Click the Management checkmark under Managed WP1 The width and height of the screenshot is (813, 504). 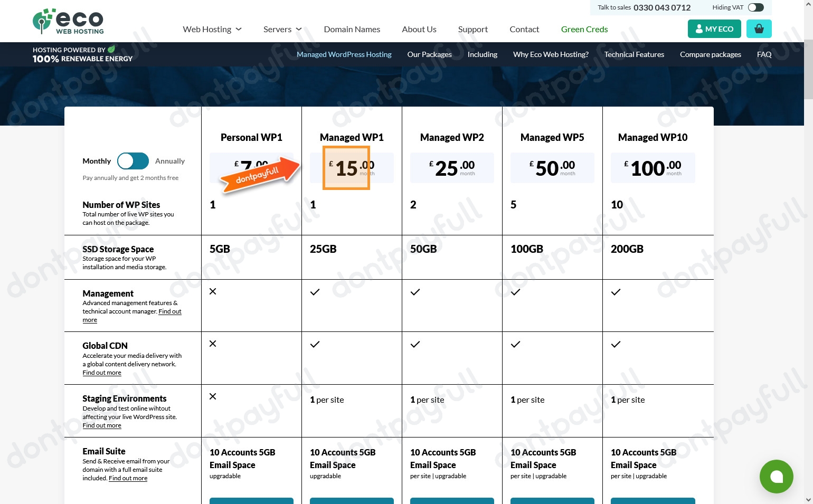point(315,292)
